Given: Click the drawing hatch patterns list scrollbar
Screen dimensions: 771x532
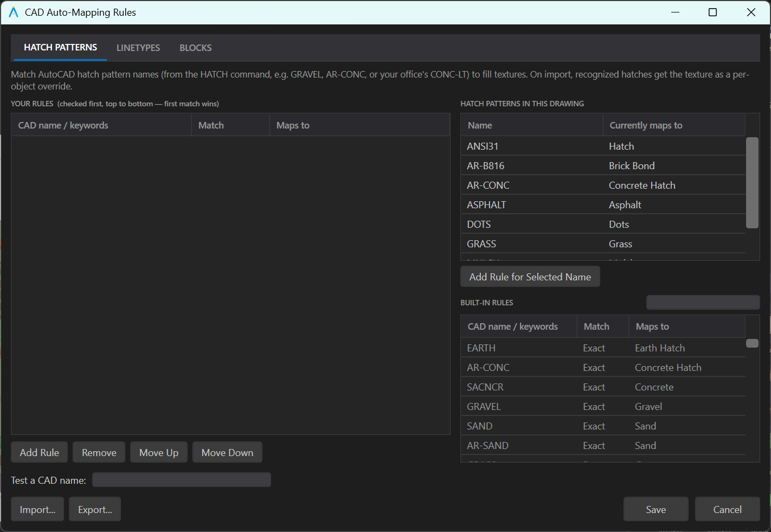Looking at the screenshot, I should [x=753, y=183].
